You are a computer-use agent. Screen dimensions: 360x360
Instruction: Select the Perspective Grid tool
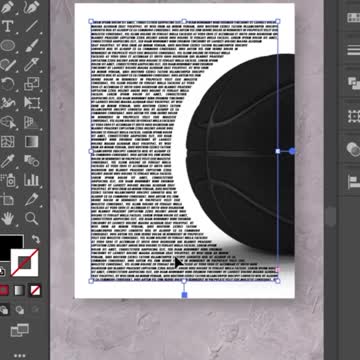[32, 122]
